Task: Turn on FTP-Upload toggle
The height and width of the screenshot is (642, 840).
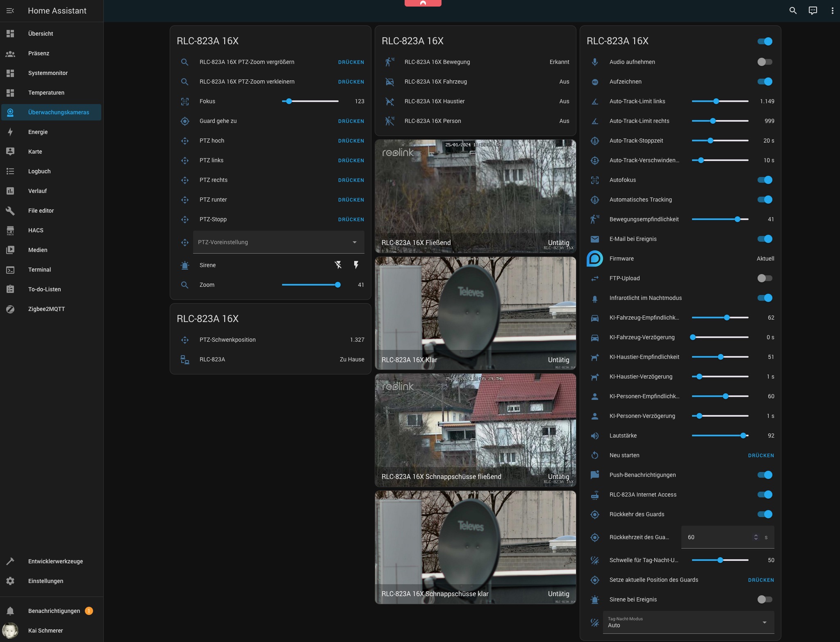Action: click(765, 278)
